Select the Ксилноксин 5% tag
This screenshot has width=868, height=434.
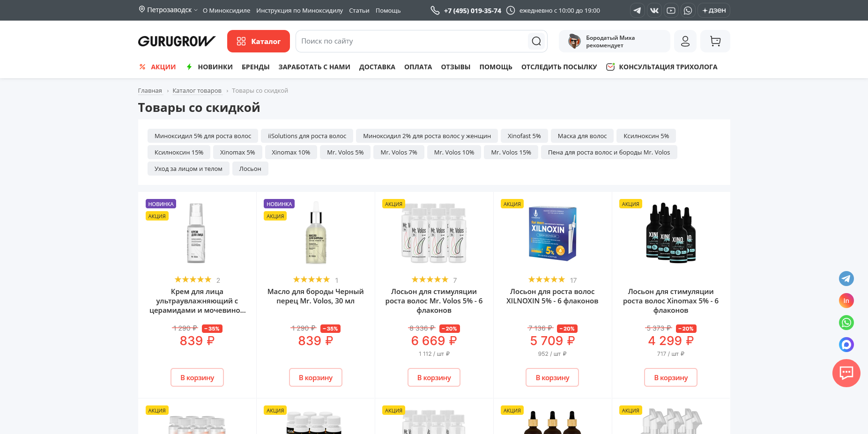646,136
